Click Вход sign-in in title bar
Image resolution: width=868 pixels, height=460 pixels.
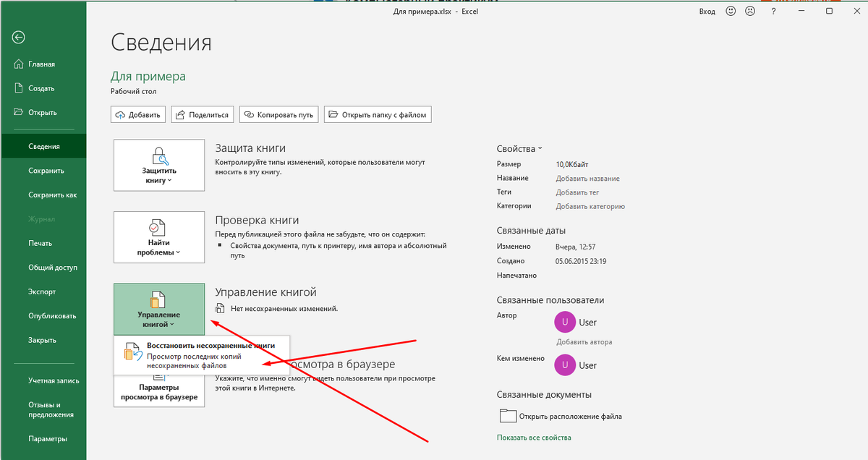click(x=707, y=12)
